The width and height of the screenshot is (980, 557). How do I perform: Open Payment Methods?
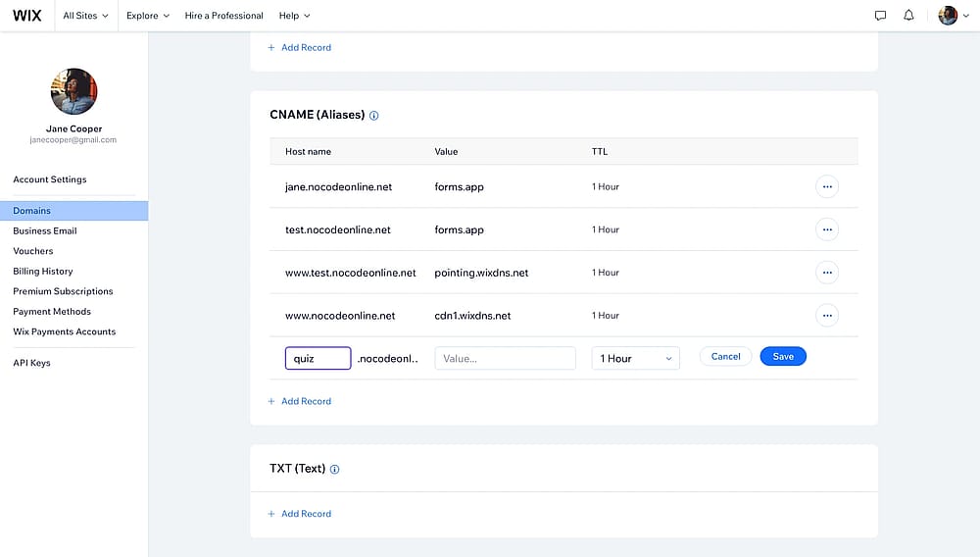pos(52,311)
